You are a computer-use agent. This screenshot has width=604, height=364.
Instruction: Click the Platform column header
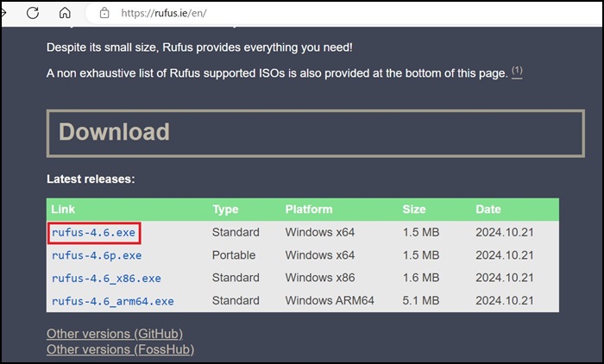coord(309,210)
